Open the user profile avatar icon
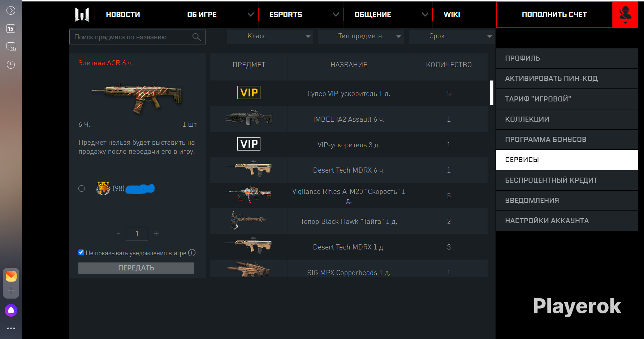Viewport: 644px width, 339px height. [x=625, y=14]
